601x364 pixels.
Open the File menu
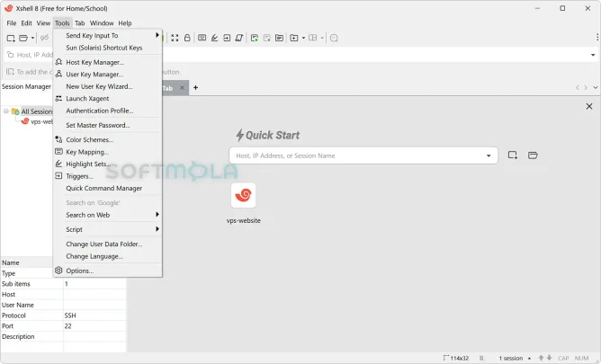tap(12, 23)
